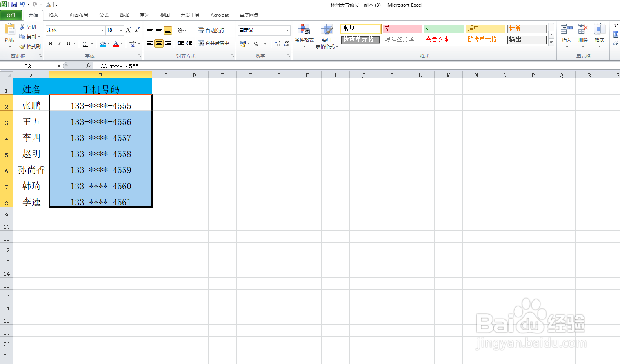The width and height of the screenshot is (620, 364).
Task: Decrease font size with the small A icon
Action: click(137, 30)
